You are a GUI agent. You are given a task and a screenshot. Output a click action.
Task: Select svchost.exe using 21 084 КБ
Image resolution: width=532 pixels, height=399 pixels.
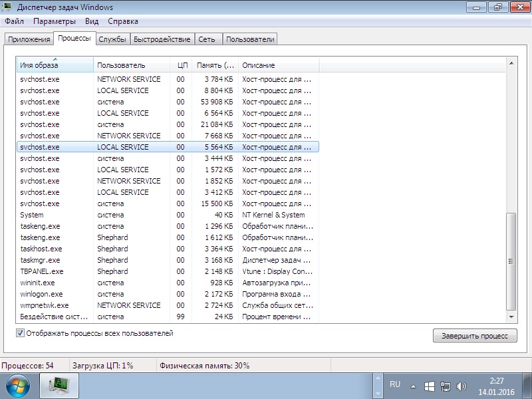168,124
